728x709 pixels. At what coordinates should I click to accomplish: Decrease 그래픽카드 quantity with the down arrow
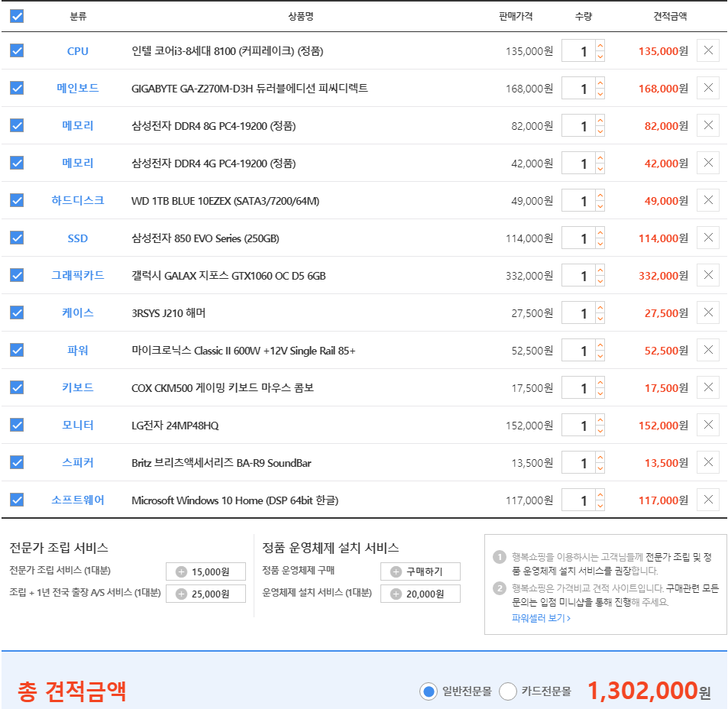(x=600, y=281)
